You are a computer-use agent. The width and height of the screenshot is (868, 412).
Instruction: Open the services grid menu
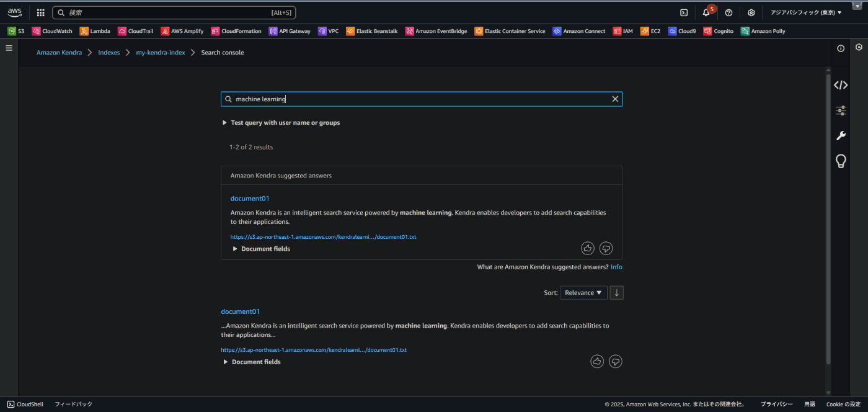click(x=40, y=12)
